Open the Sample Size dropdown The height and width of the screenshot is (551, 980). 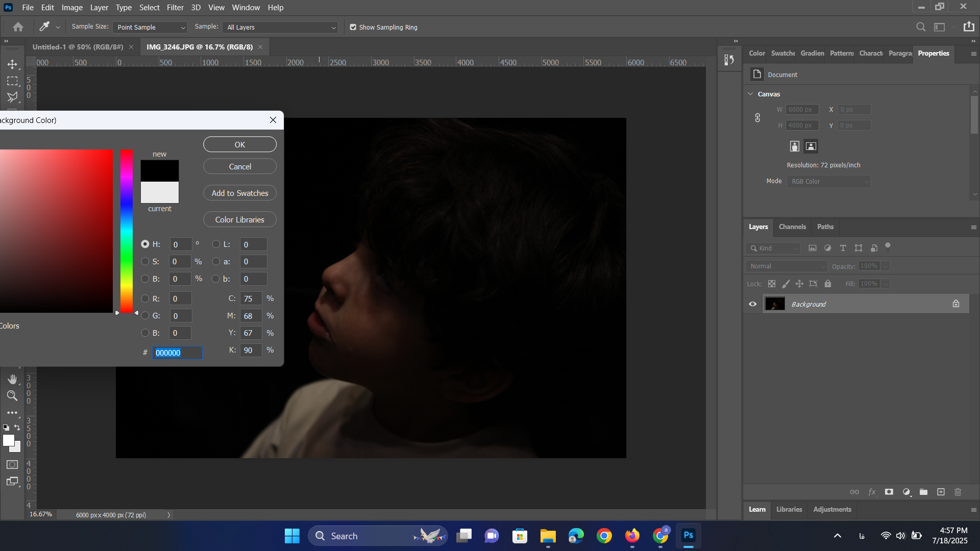(150, 28)
